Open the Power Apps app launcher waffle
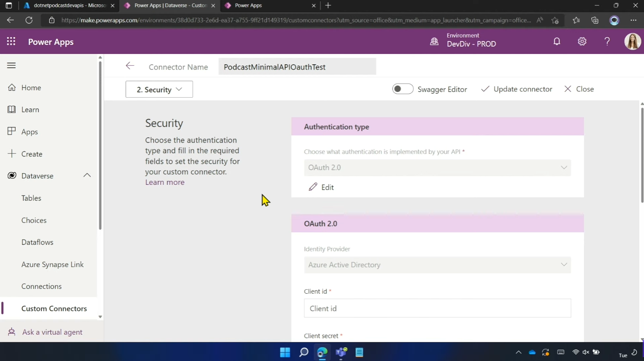This screenshot has height=361, width=644. coord(11,41)
